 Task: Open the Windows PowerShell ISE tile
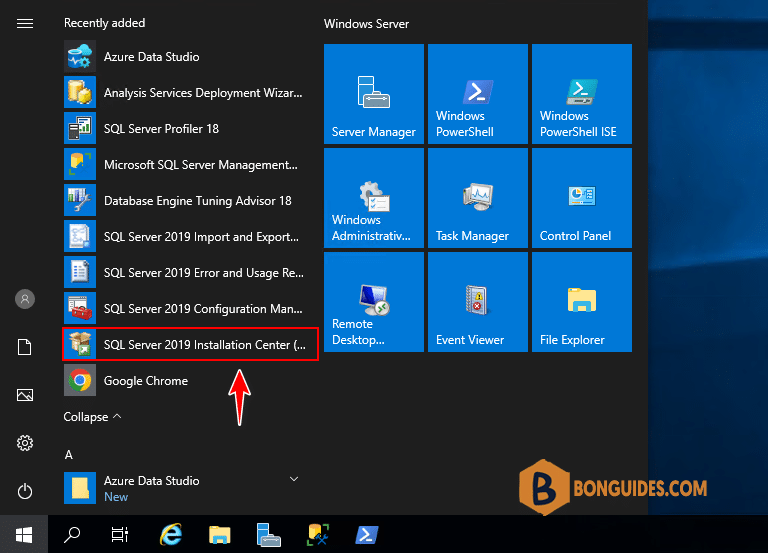(582, 94)
